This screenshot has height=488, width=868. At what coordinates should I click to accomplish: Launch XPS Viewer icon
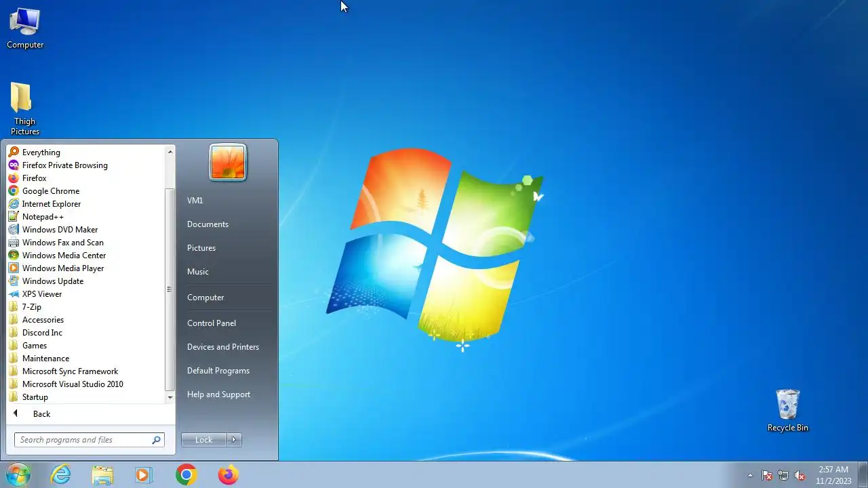point(14,294)
